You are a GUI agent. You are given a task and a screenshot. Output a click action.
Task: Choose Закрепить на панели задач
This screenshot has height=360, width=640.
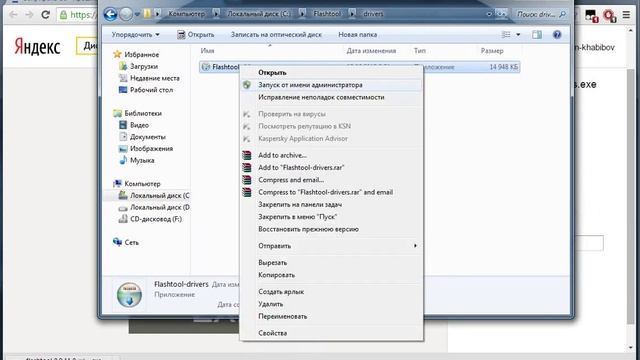click(331, 204)
